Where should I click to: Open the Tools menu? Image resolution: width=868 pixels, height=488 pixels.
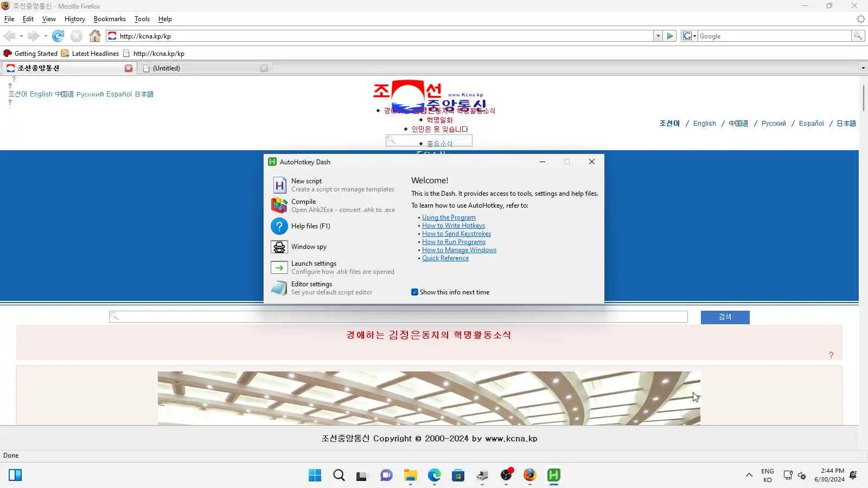click(x=142, y=19)
